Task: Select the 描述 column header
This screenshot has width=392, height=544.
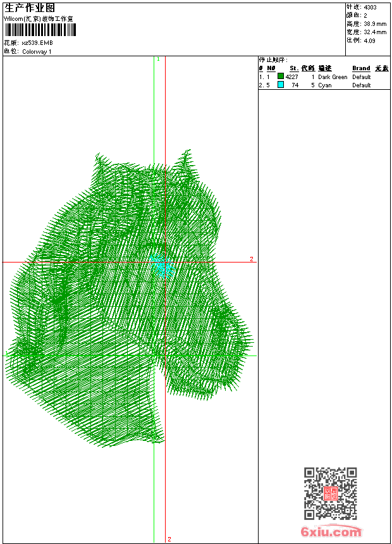Action: pos(324,68)
